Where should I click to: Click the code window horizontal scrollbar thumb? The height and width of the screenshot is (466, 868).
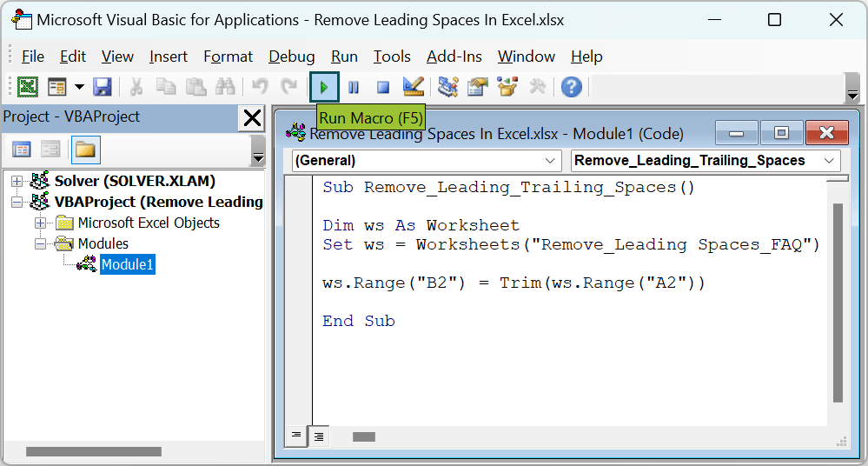tap(364, 437)
